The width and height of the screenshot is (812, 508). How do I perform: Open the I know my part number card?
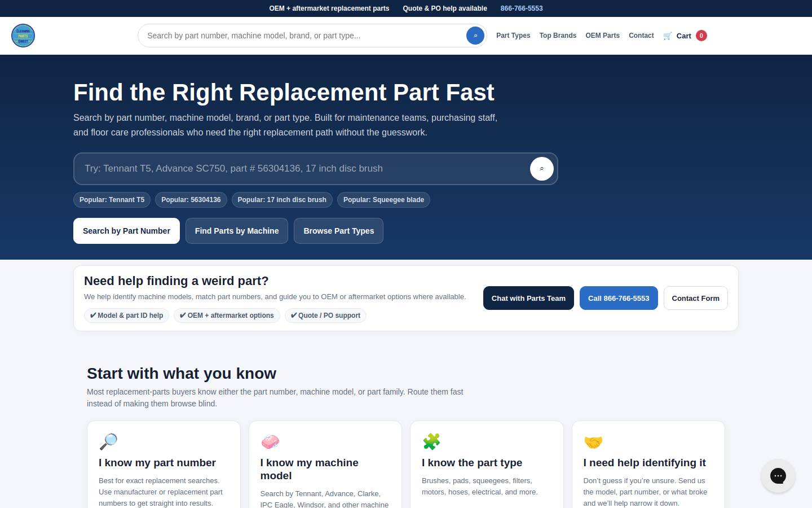(x=164, y=465)
